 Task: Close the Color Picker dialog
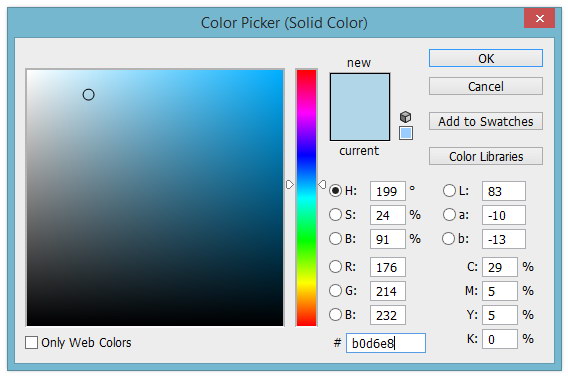pos(539,18)
